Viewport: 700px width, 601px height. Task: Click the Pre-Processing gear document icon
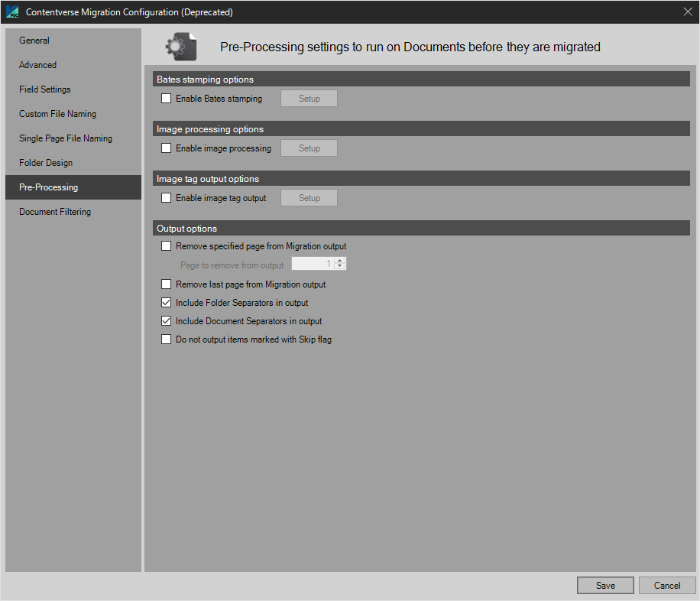click(181, 47)
